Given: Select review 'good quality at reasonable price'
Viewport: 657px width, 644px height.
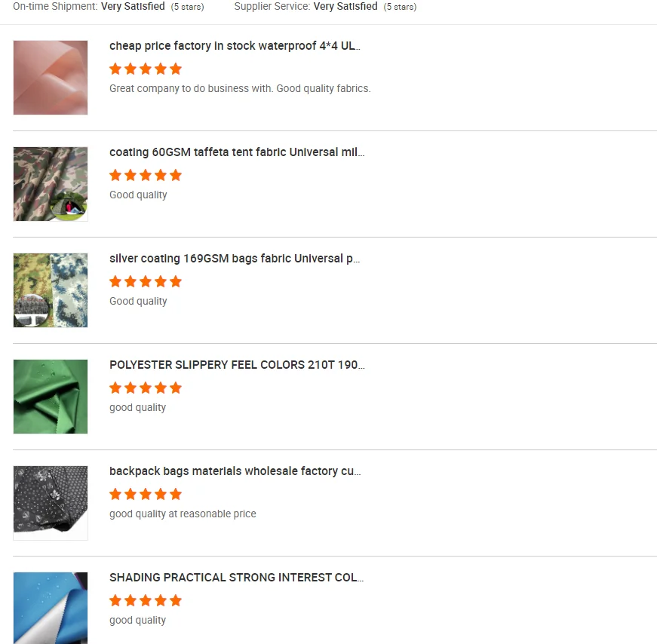Looking at the screenshot, I should pyautogui.click(x=183, y=514).
